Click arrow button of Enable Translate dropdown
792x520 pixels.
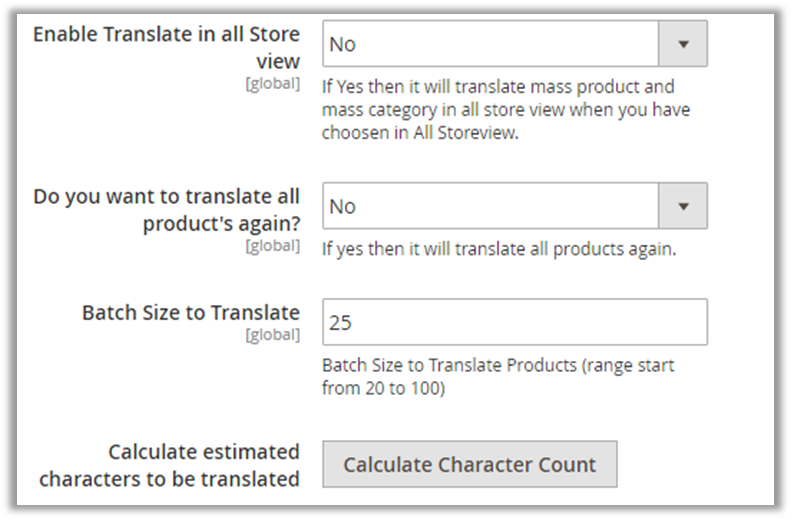(x=683, y=44)
